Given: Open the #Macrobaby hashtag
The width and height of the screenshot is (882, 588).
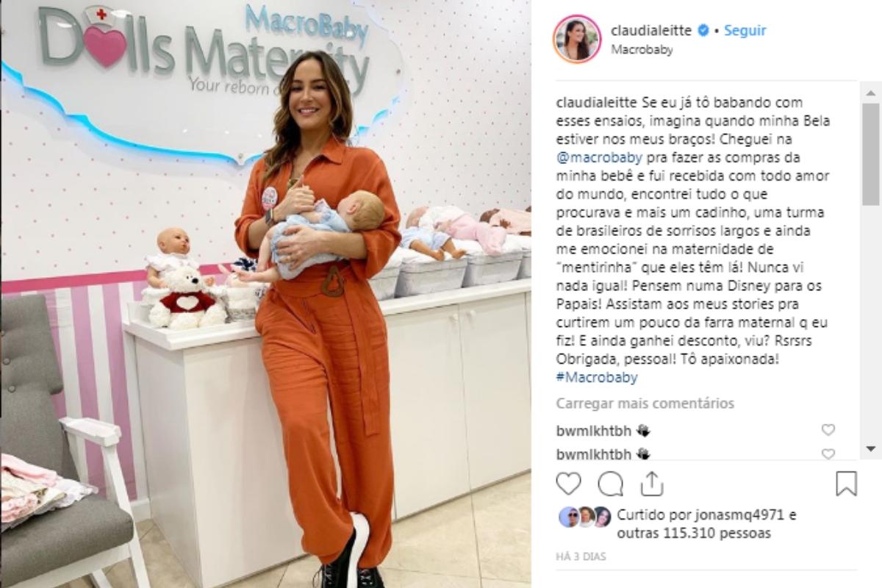Looking at the screenshot, I should tap(597, 378).
